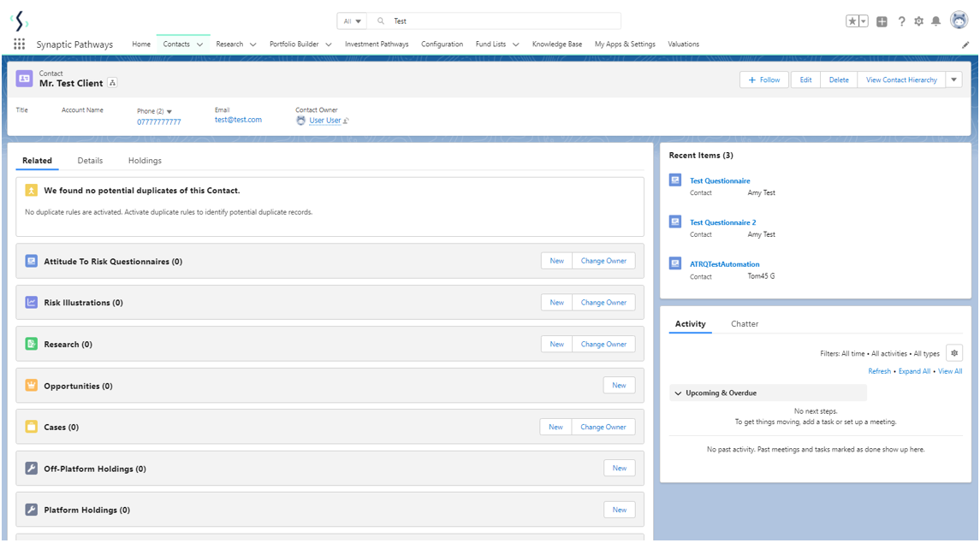Click the Follow button
This screenshot has width=980, height=543.
tap(763, 80)
